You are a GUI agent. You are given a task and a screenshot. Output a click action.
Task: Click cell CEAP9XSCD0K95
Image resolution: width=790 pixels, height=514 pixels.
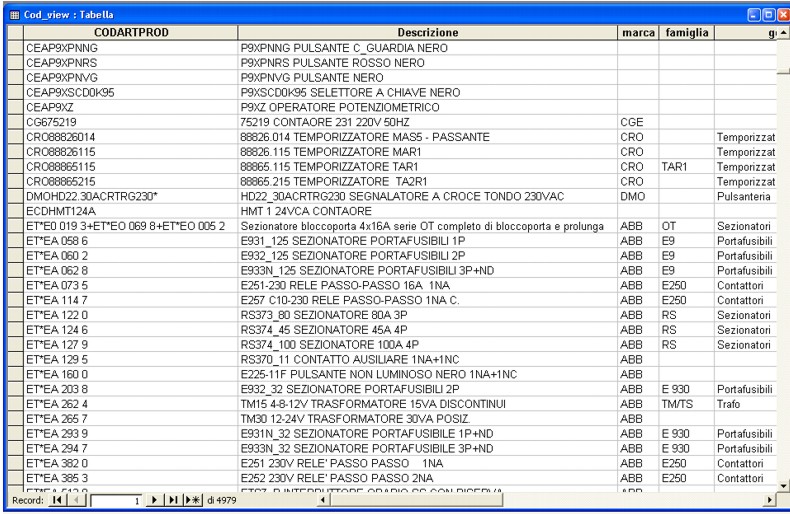click(x=131, y=93)
